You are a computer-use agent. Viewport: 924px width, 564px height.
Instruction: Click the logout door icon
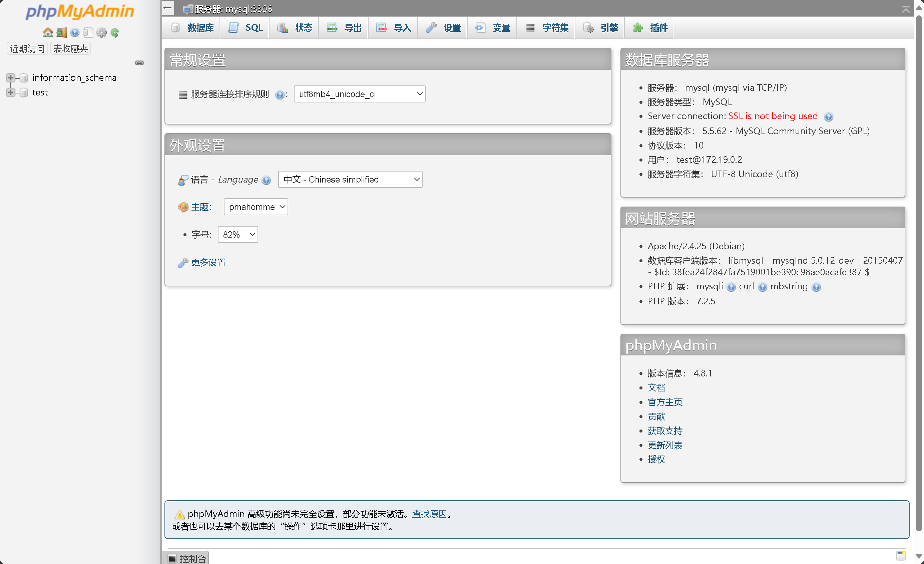coord(61,33)
